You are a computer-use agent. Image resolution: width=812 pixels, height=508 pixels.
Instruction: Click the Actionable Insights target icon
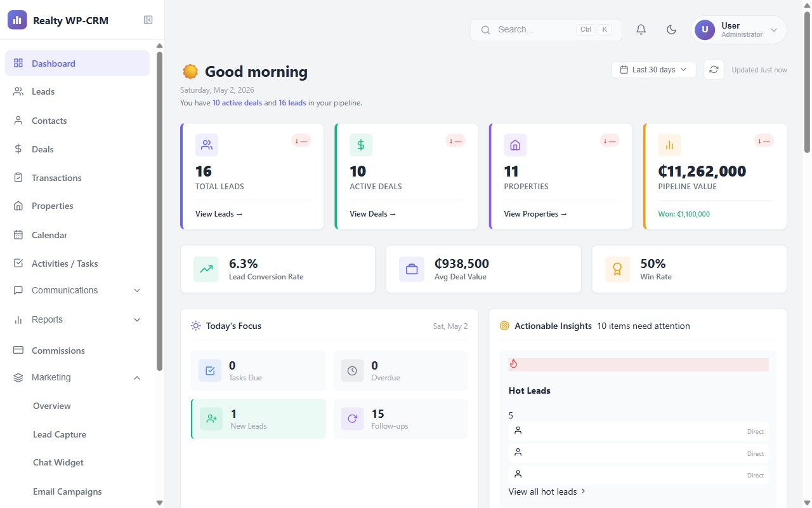(x=504, y=326)
